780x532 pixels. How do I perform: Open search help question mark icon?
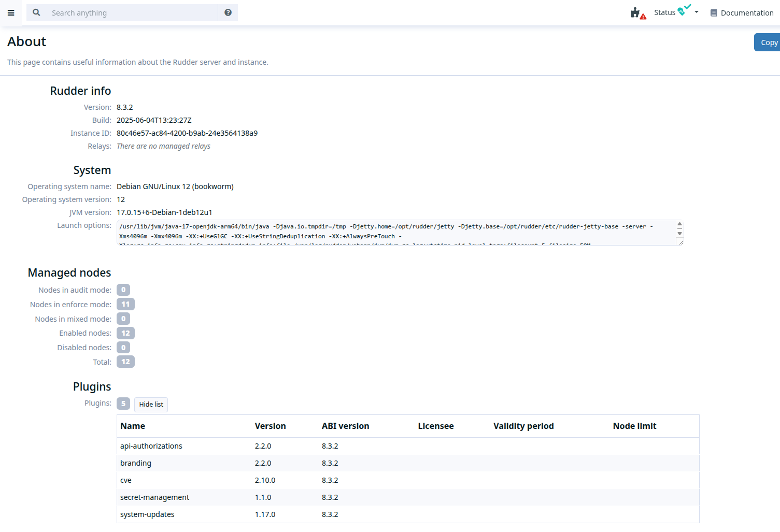tap(228, 12)
